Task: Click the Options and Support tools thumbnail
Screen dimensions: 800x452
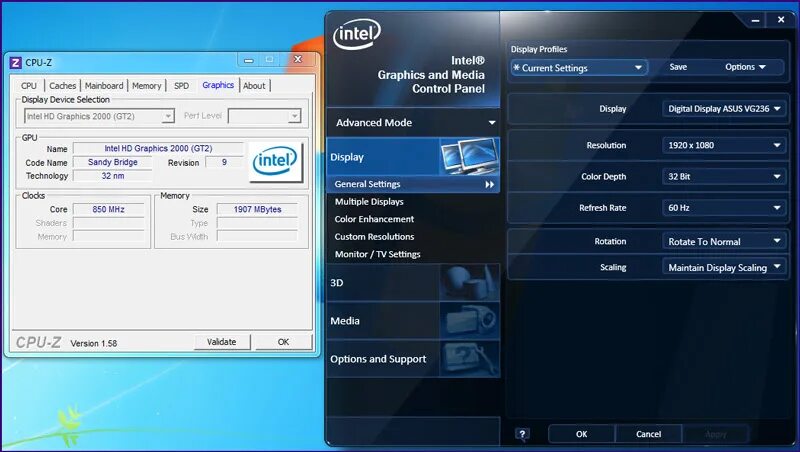Action: pyautogui.click(x=469, y=359)
